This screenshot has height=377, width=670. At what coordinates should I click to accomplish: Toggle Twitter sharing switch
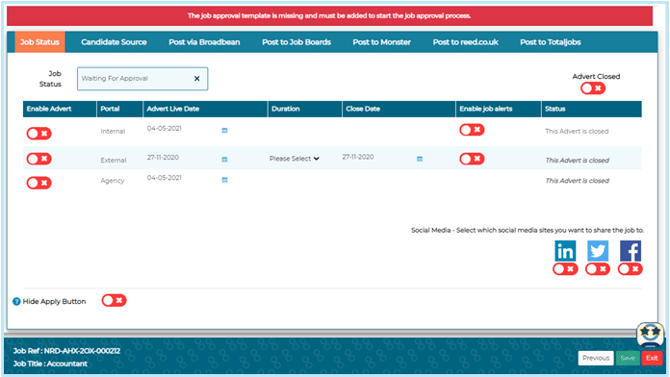[597, 269]
